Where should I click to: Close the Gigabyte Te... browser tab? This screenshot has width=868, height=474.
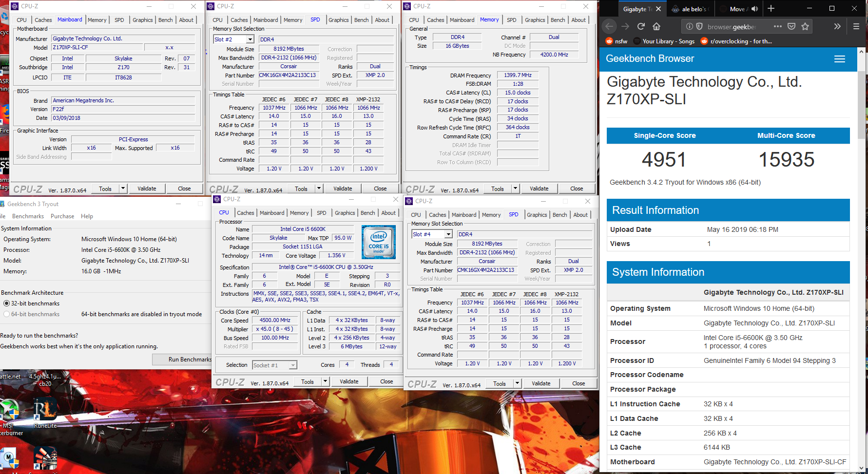(658, 9)
